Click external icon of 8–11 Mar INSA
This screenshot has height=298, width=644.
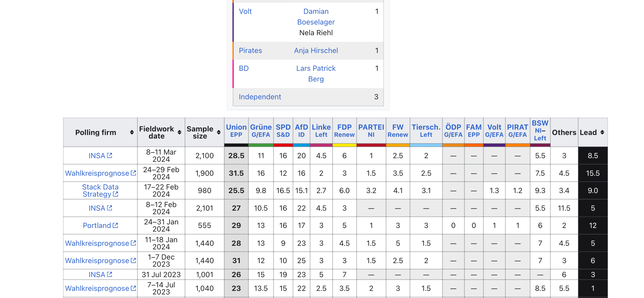coord(110,155)
